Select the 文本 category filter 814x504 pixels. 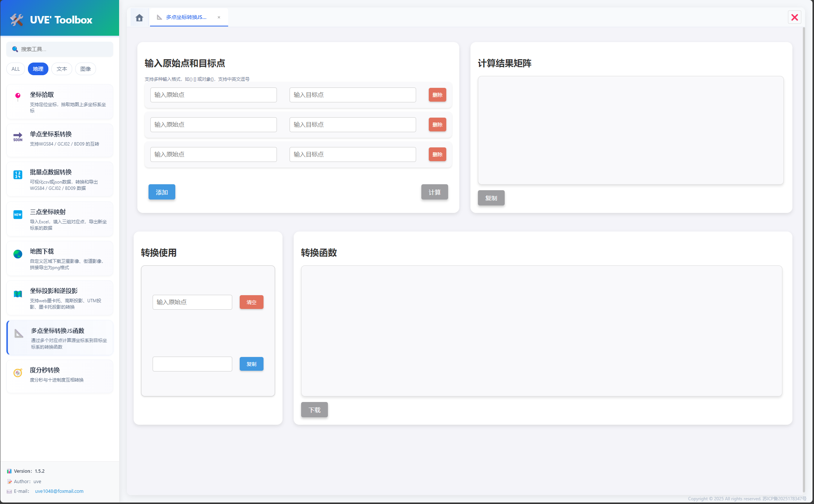[x=62, y=69]
